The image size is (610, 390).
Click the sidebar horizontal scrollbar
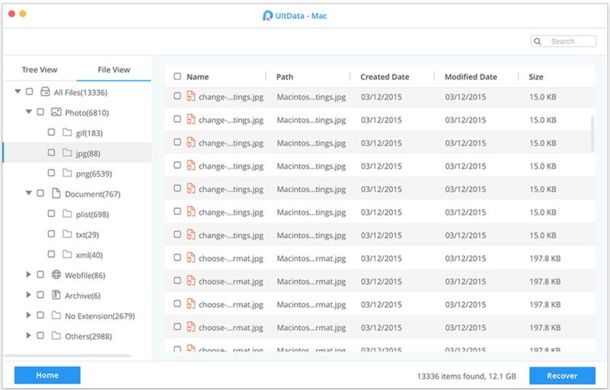68,355
